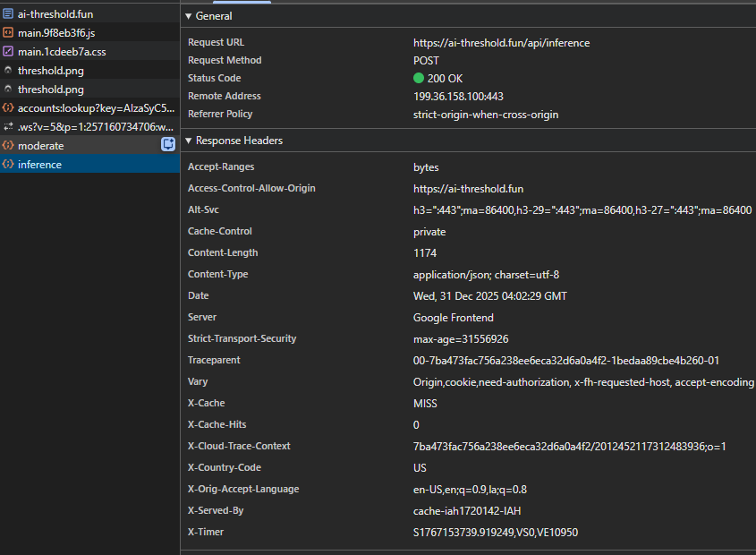Click the Accept-Ranges bytes value
756x555 pixels.
pyautogui.click(x=426, y=167)
